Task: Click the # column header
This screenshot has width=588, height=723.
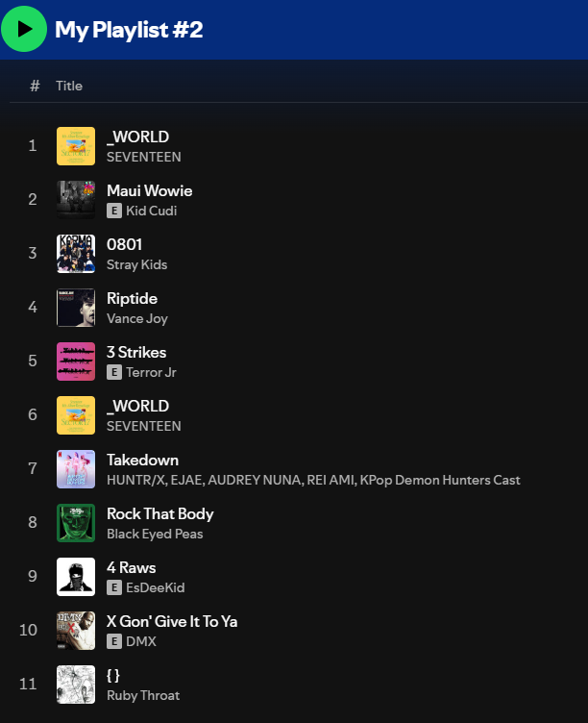Action: (x=35, y=86)
